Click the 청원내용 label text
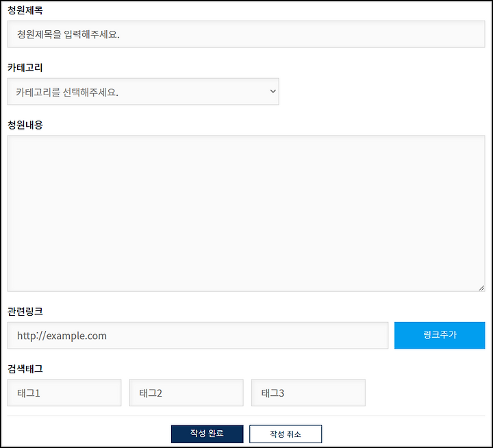This screenshot has width=493, height=448. [x=25, y=125]
